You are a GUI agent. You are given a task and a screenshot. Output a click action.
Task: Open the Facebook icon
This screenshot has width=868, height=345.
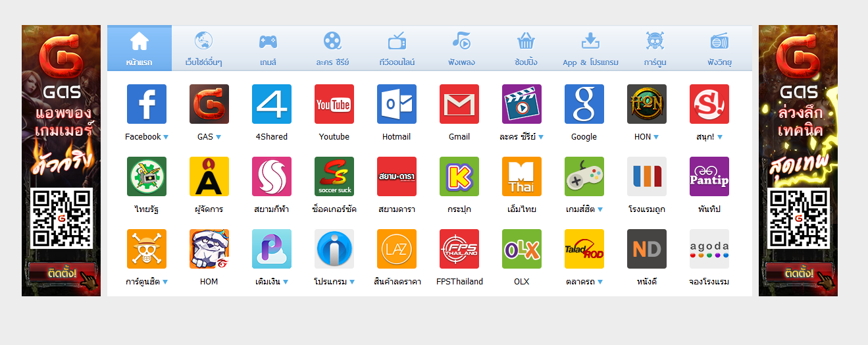click(147, 104)
